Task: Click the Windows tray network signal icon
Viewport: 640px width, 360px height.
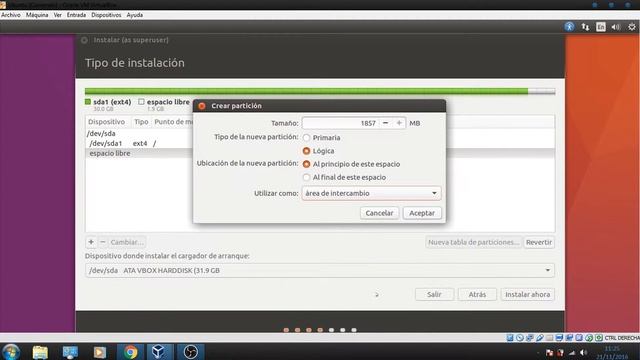Action: pos(572,353)
